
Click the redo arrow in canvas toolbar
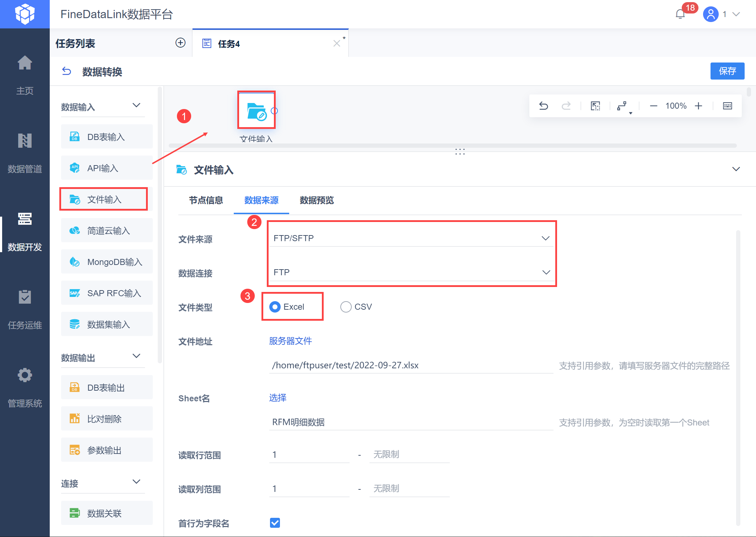tap(566, 106)
